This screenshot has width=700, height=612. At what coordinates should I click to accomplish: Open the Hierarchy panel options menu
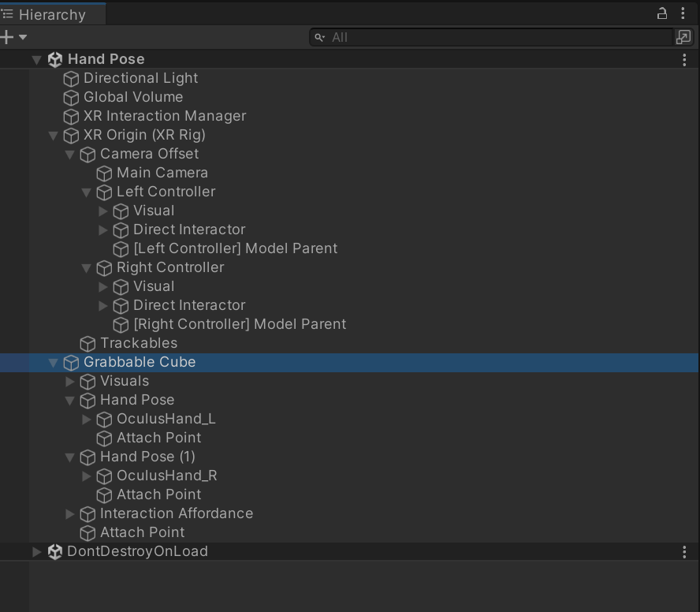click(x=683, y=13)
